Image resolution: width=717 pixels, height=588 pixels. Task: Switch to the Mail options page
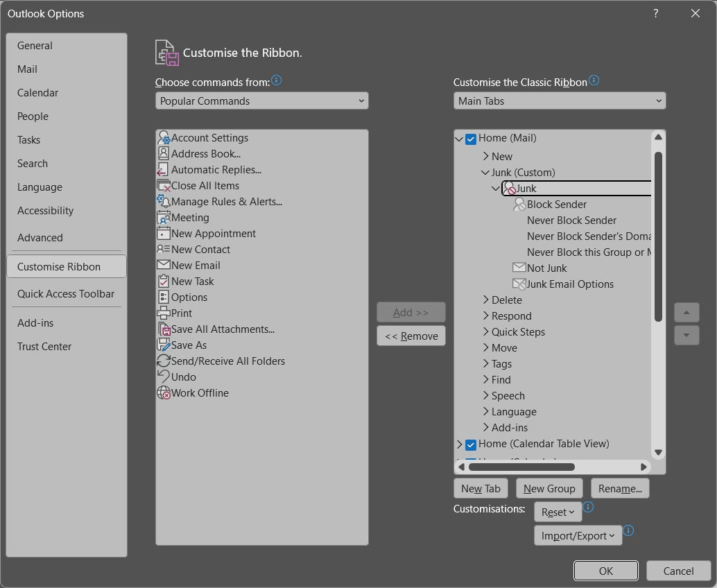[67, 69]
